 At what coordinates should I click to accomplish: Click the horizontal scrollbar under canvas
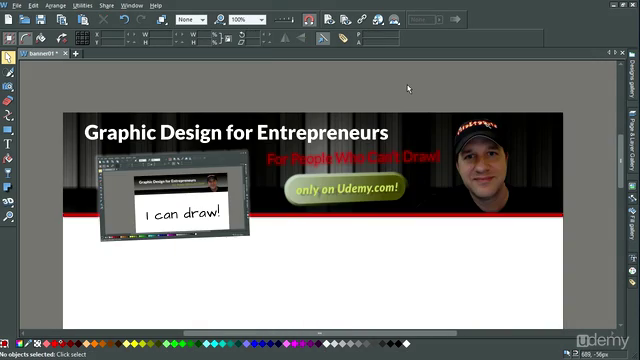point(320,333)
